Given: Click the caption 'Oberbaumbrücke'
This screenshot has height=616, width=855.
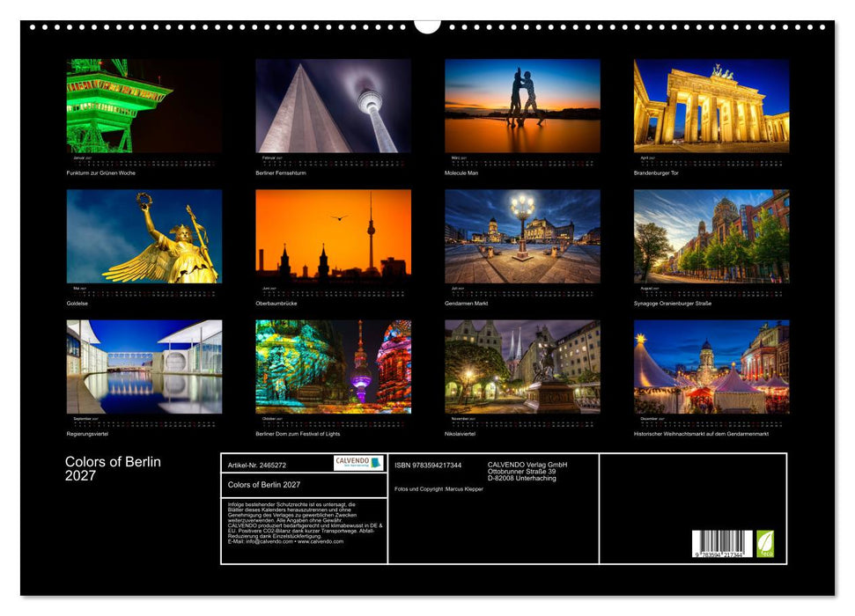Looking at the screenshot, I should [276, 303].
